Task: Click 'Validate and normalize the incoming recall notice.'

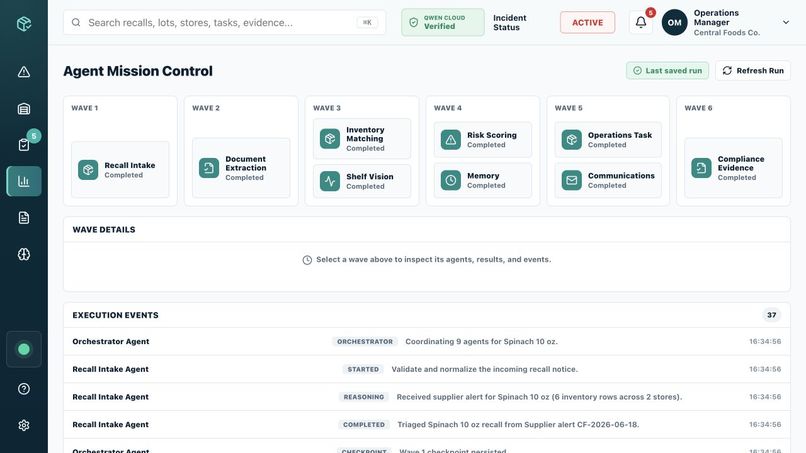Action: click(x=484, y=369)
